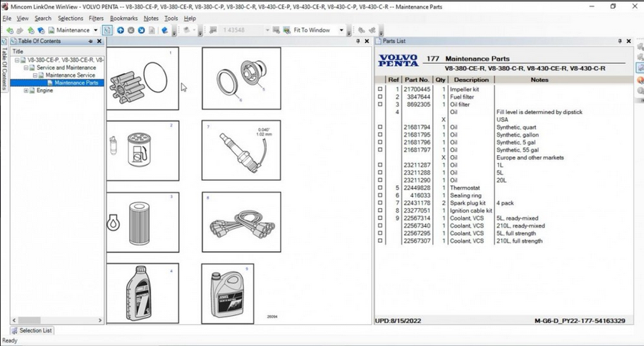644x346 pixels.
Task: Click the Forward navigation arrow icon
Action: [19, 30]
